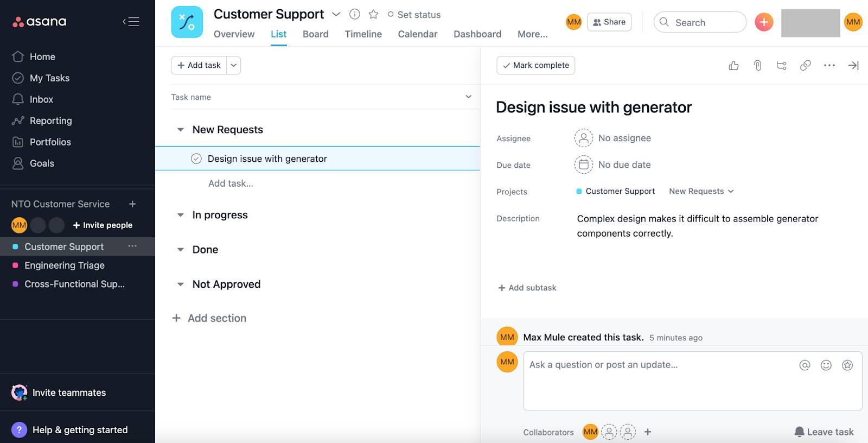Open Home in the sidebar
This screenshot has height=443, width=868.
[42, 56]
